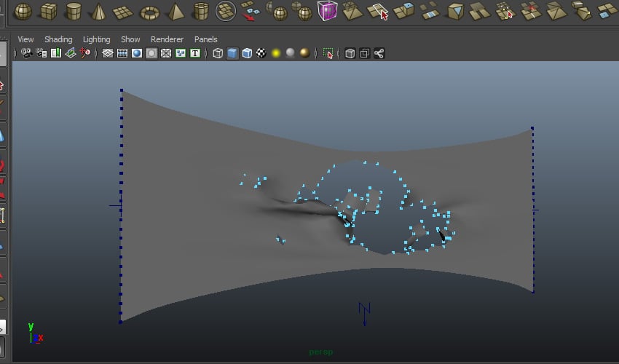Image resolution: width=619 pixels, height=364 pixels.
Task: Toggle wireframe on shaded display
Action: 247,53
